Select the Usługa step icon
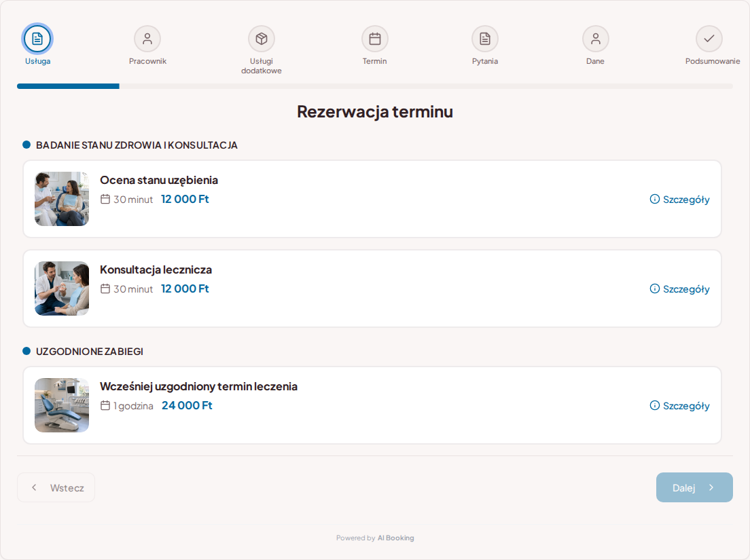The width and height of the screenshot is (750, 560). tap(37, 39)
